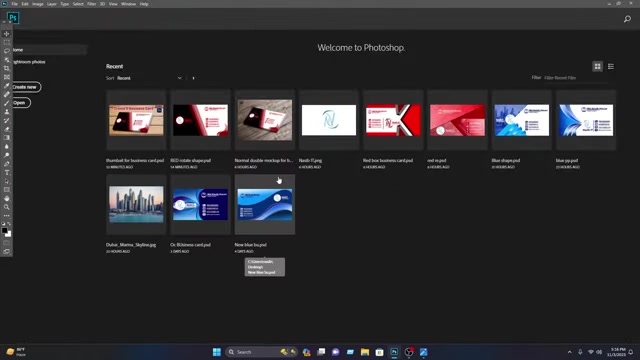The image size is (640, 360).
Task: Select the Blur tool
Action: tap(7, 146)
